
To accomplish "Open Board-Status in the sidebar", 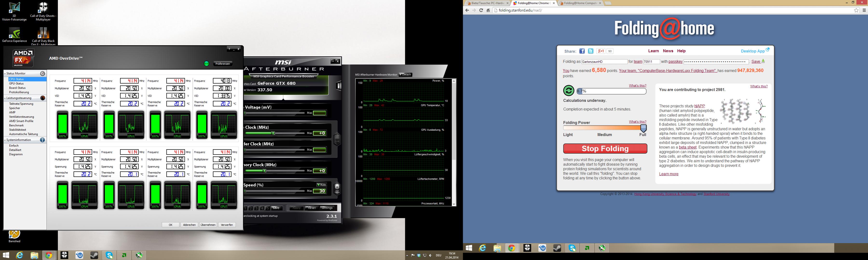I will pos(17,88).
